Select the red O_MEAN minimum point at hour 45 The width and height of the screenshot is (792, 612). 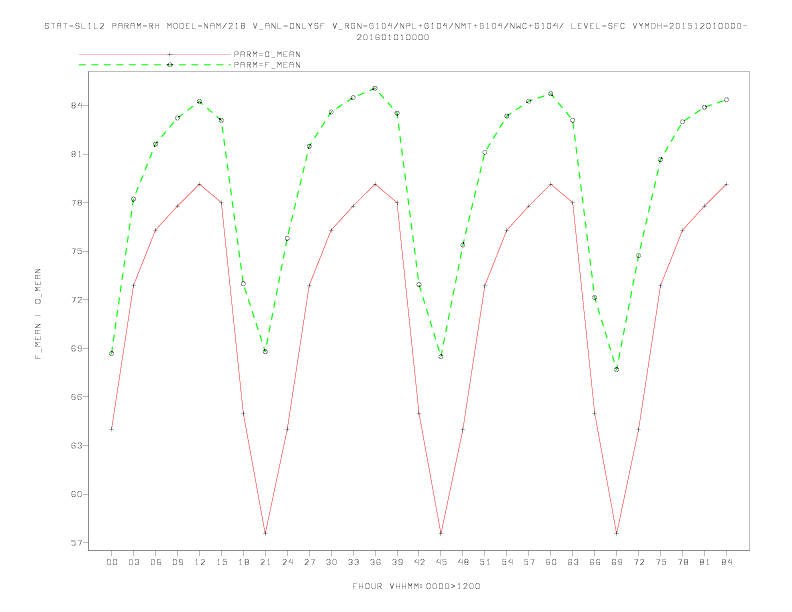click(x=441, y=533)
